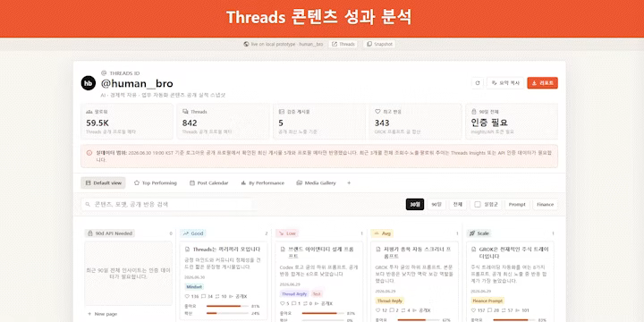Click the heart icon showing 136 likes
Viewport: 644px width, 322px height.
click(187, 296)
